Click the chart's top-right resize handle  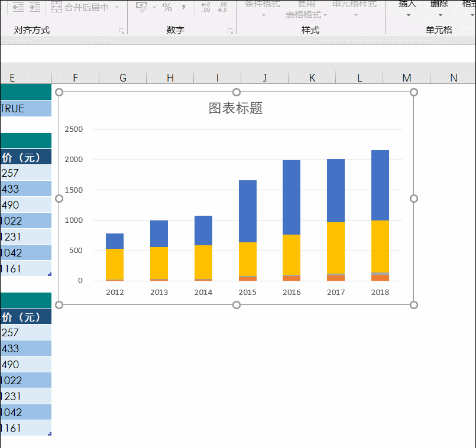pos(414,92)
